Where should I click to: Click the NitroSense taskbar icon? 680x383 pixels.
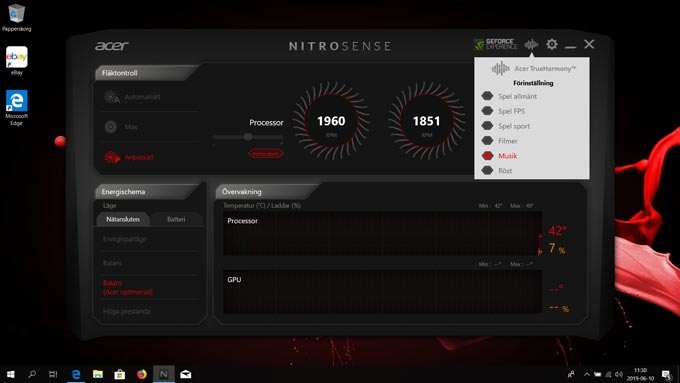tap(163, 374)
